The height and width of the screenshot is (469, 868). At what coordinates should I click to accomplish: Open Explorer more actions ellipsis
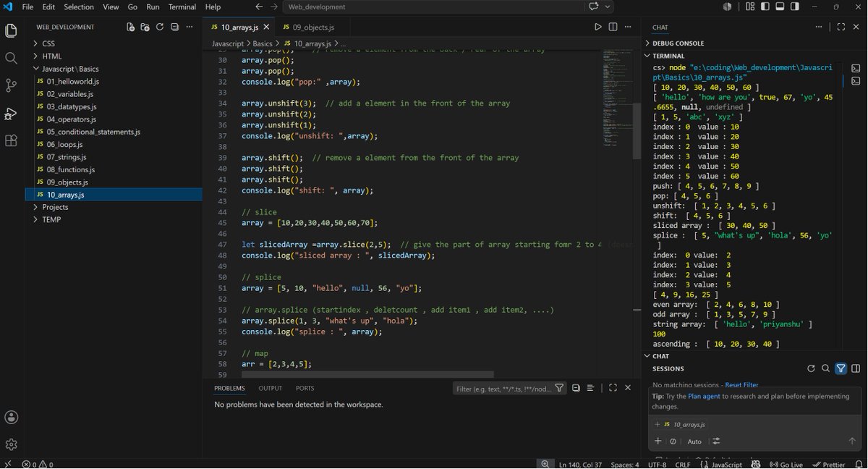click(191, 27)
